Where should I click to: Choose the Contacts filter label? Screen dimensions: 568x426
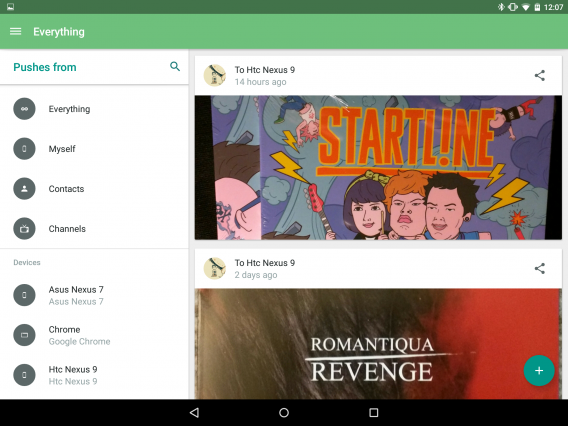66,189
